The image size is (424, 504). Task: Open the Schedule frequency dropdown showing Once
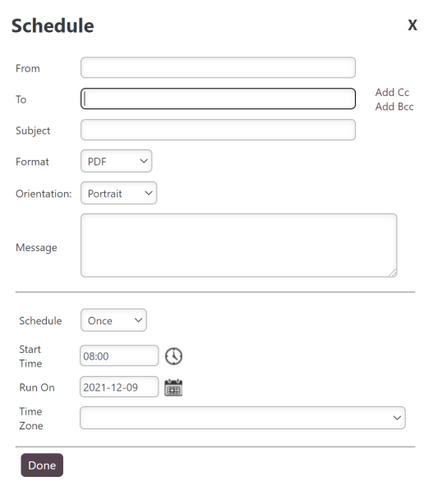[x=113, y=320]
